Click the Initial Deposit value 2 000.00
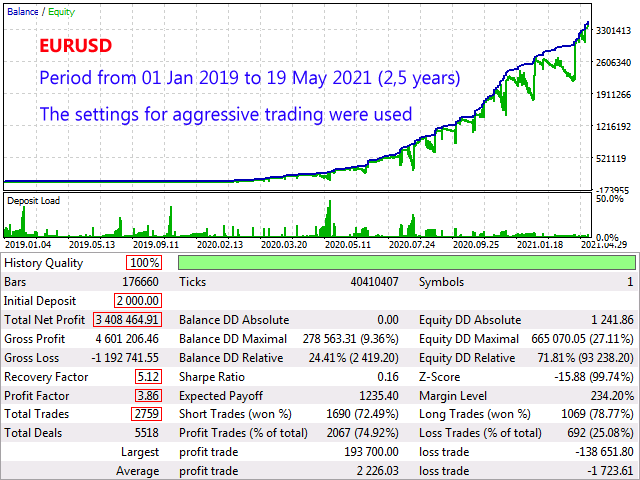This screenshot has width=640, height=480. pos(138,301)
